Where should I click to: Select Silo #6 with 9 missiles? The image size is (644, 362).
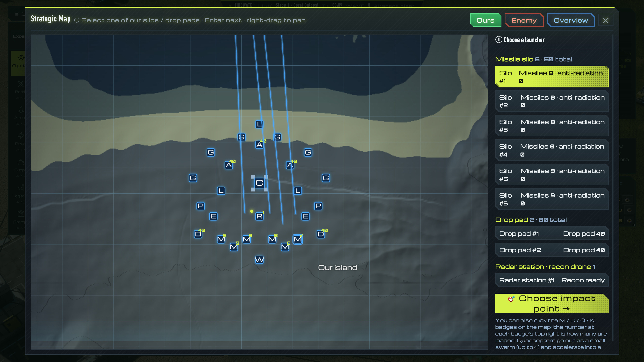click(552, 199)
